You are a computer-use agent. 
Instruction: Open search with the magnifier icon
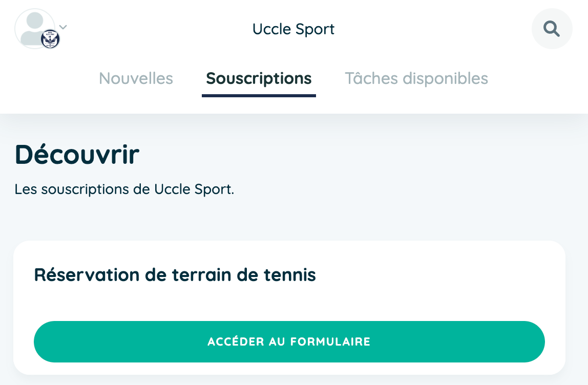click(552, 29)
